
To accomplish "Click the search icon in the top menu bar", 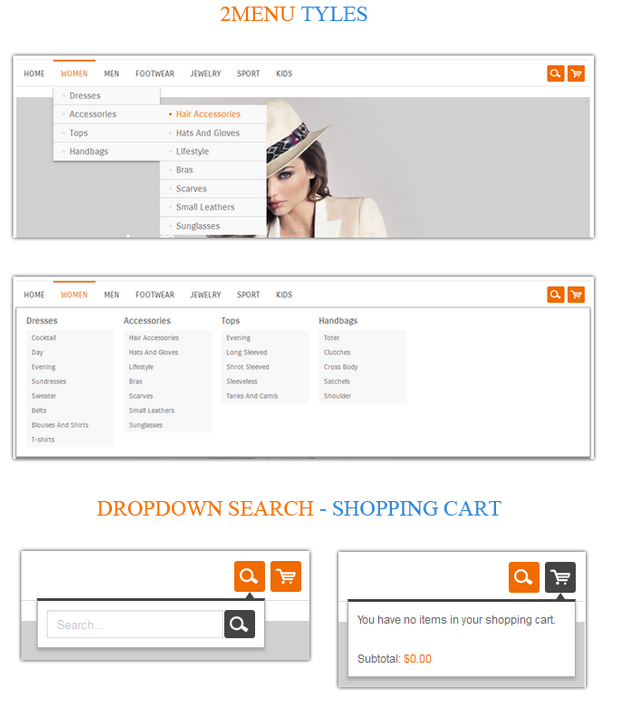I will click(x=555, y=73).
